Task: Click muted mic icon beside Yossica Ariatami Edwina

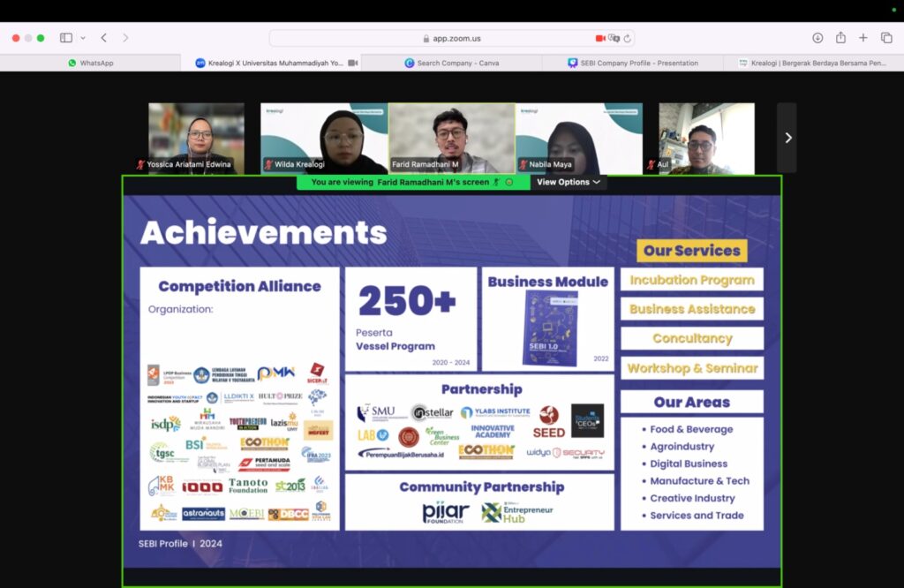Action: pyautogui.click(x=140, y=164)
